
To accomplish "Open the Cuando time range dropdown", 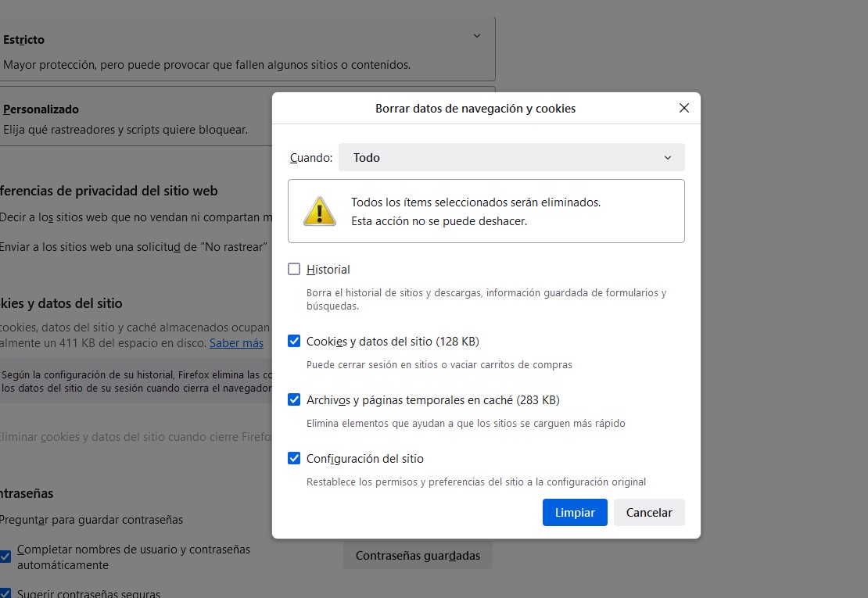I will [512, 157].
